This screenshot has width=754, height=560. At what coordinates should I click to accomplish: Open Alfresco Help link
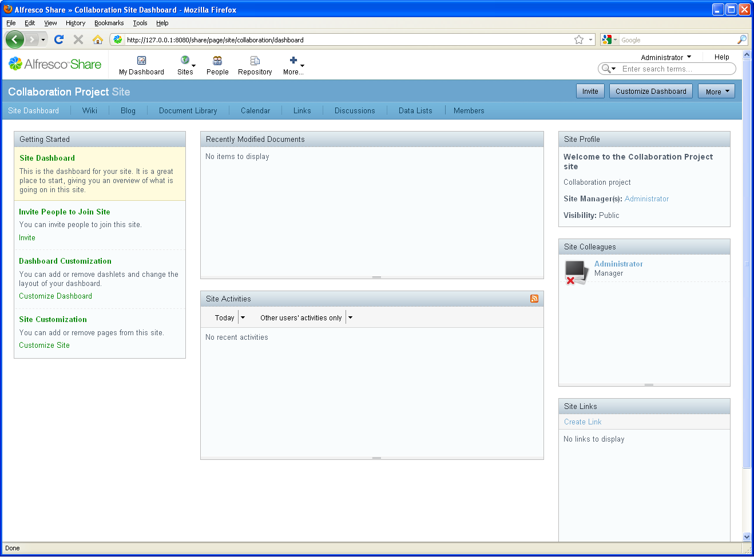pyautogui.click(x=722, y=57)
